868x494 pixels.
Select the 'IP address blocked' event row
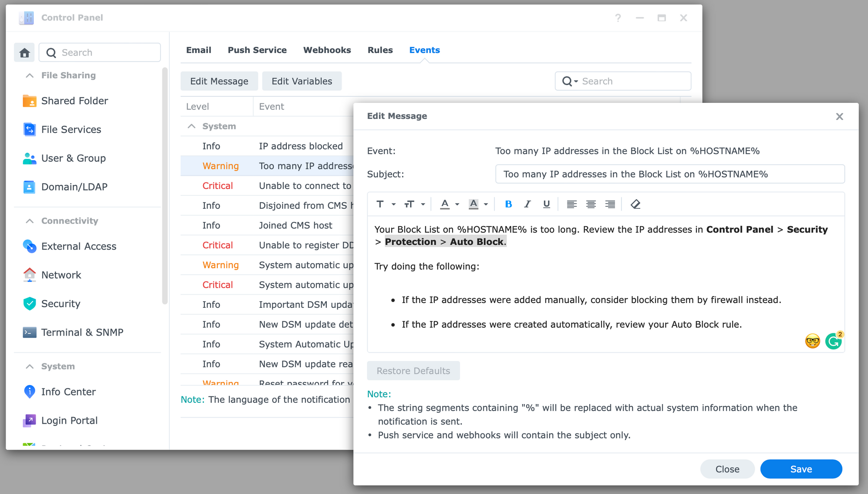[267, 146]
